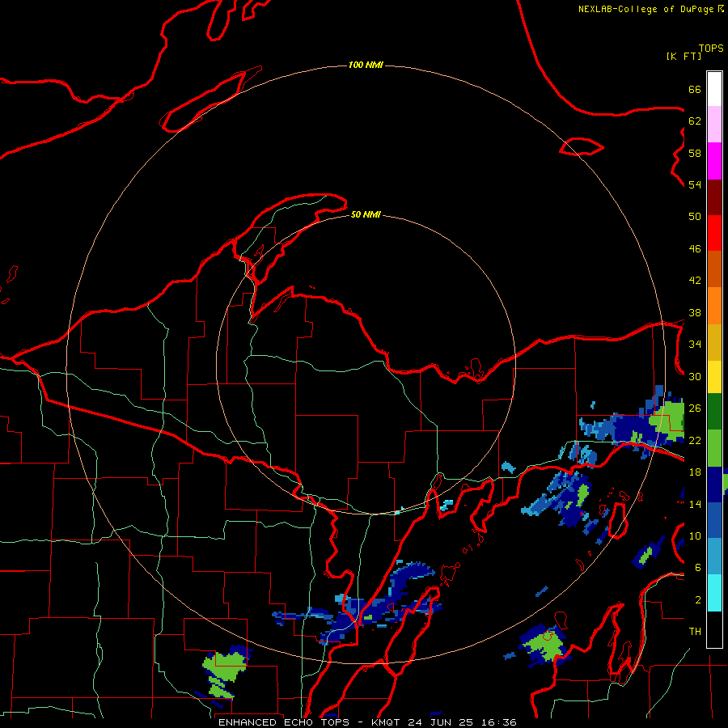Click the TOPS legend title
This screenshot has width=728, height=728.
(x=711, y=49)
